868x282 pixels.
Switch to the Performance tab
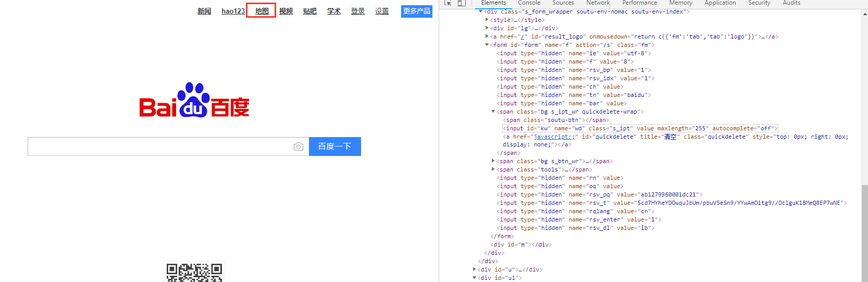coord(640,3)
